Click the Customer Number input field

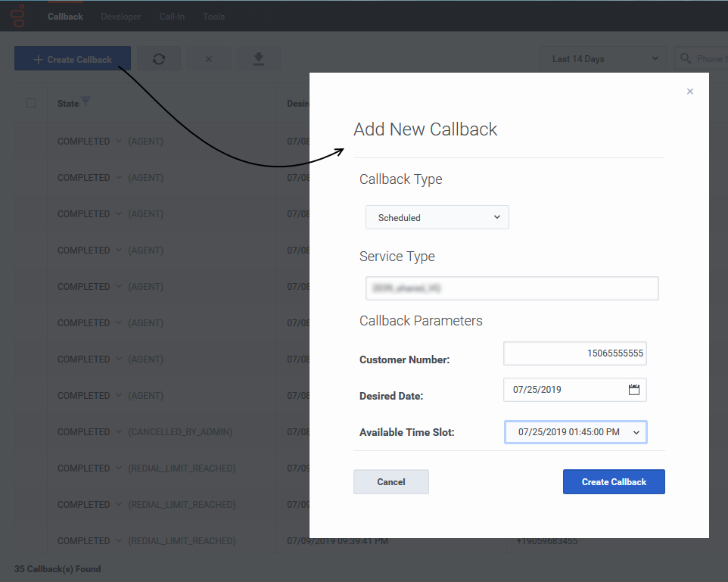575,353
